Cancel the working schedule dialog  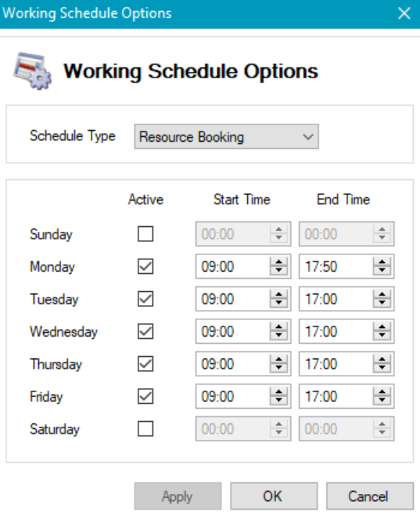(x=370, y=496)
